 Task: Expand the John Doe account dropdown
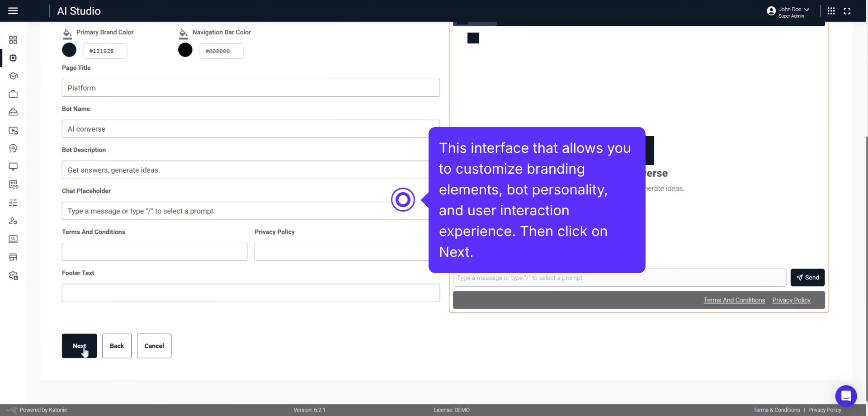789,9
